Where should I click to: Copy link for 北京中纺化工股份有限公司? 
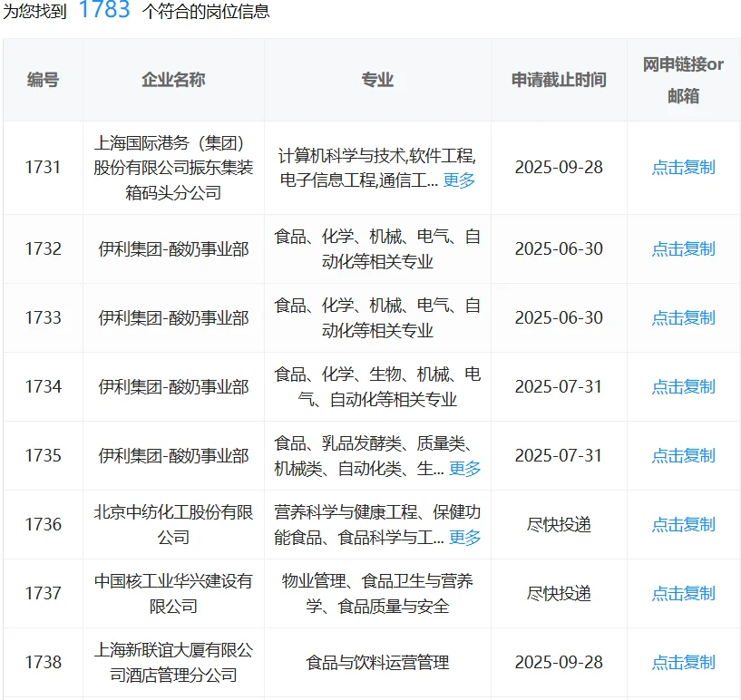(683, 525)
